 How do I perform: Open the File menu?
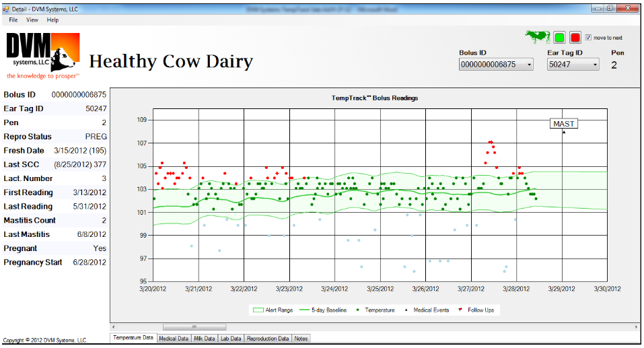tap(13, 20)
